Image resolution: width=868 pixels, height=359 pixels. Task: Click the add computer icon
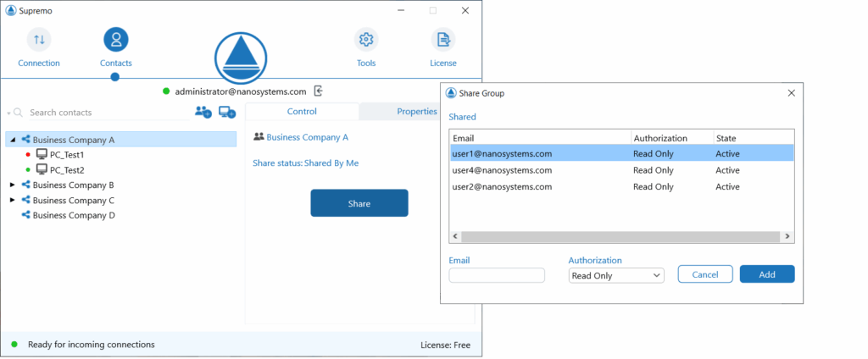coord(227,112)
